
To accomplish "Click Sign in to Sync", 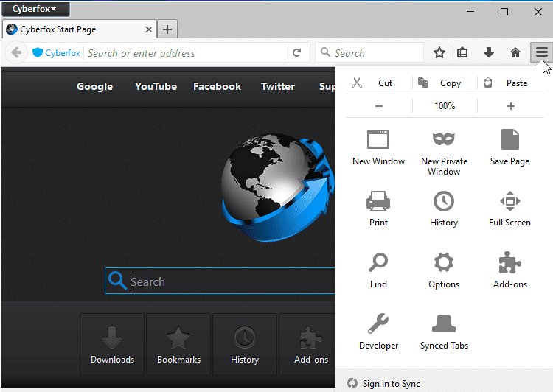I will [x=384, y=384].
